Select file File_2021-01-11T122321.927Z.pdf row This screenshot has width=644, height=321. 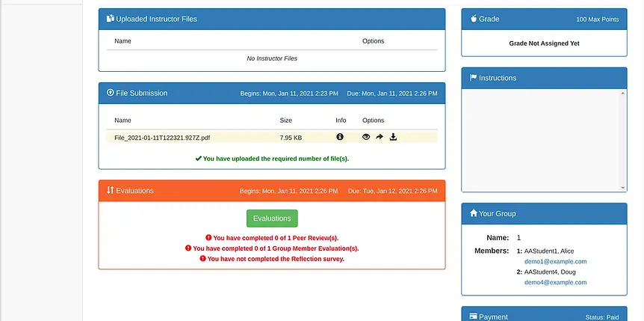272,138
